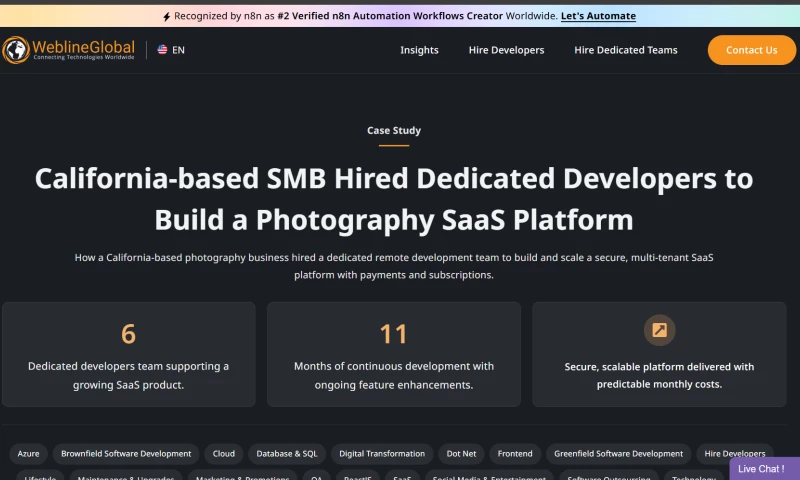Viewport: 800px width, 480px height.
Task: Select the Cloud tag
Action: pos(223,453)
